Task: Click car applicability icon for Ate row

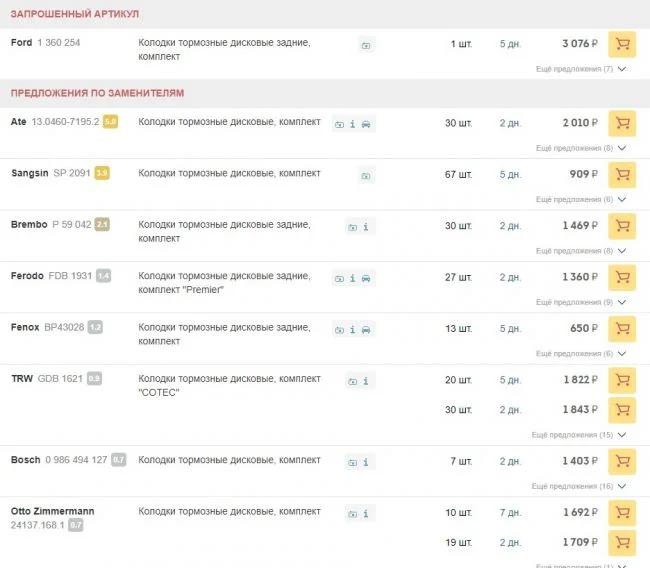Action: click(366, 124)
